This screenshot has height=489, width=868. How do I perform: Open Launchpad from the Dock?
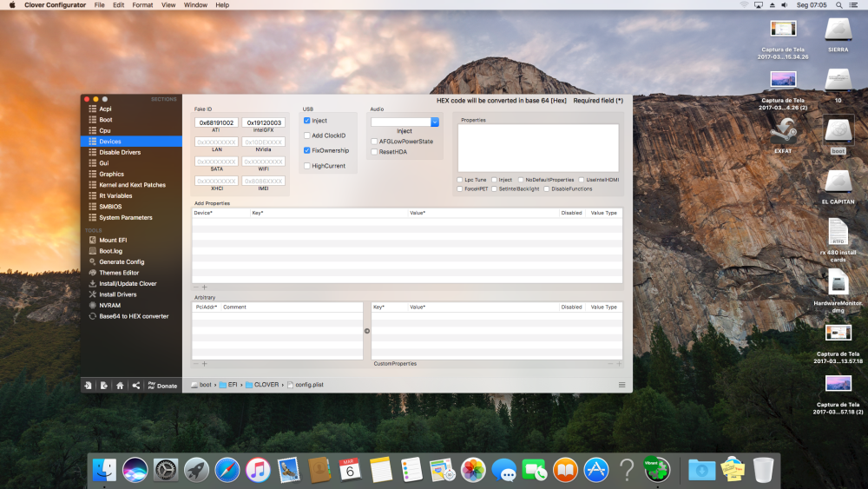[196, 470]
